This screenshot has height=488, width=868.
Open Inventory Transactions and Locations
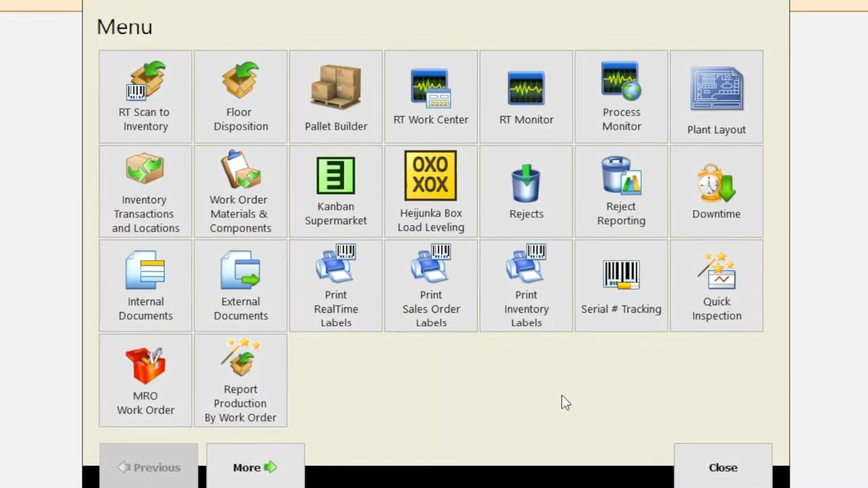[x=145, y=192]
